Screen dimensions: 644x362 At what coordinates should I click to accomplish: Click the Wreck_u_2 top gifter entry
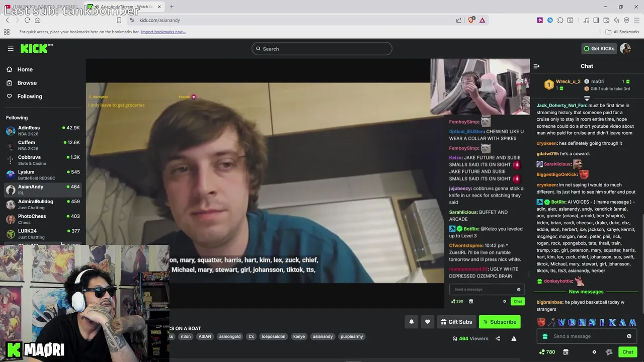coord(562,84)
